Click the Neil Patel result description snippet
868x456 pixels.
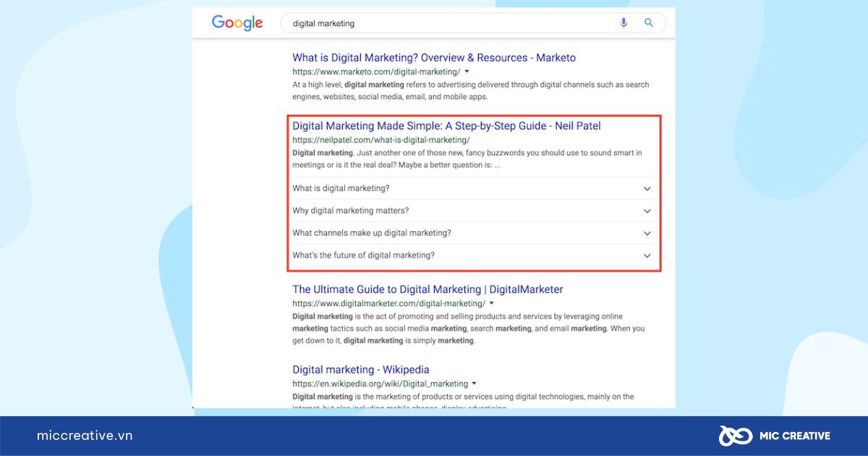[x=467, y=159]
